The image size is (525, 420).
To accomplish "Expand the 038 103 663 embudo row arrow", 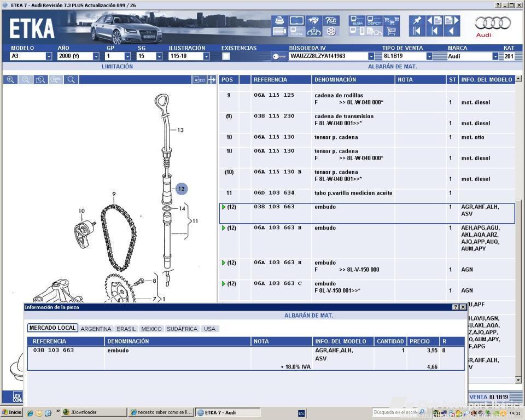I will [x=223, y=207].
